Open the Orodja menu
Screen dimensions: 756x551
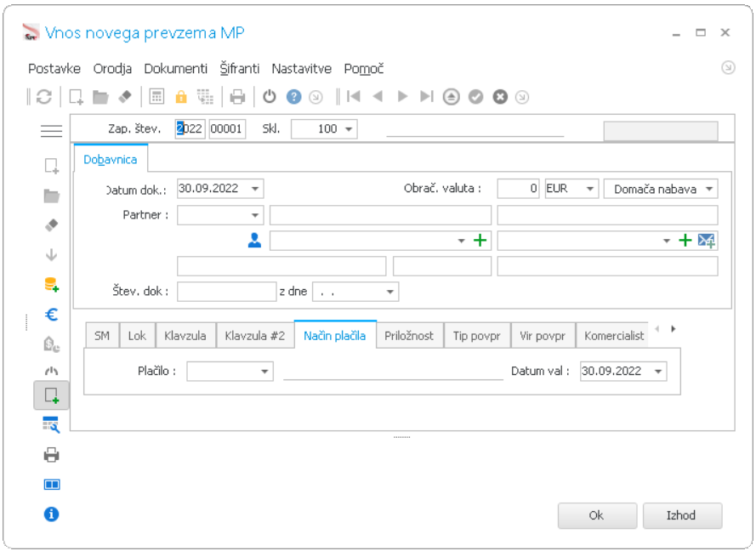click(112, 69)
